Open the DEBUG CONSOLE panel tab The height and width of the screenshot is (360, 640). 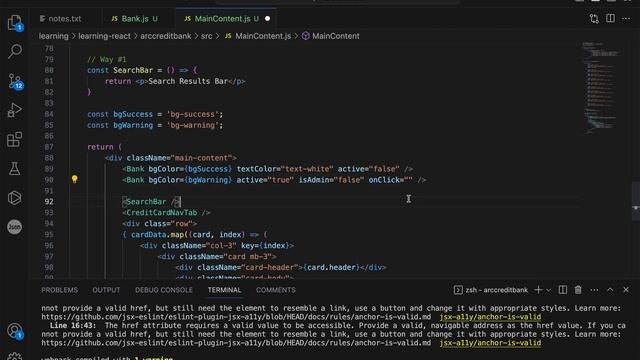(x=164, y=290)
